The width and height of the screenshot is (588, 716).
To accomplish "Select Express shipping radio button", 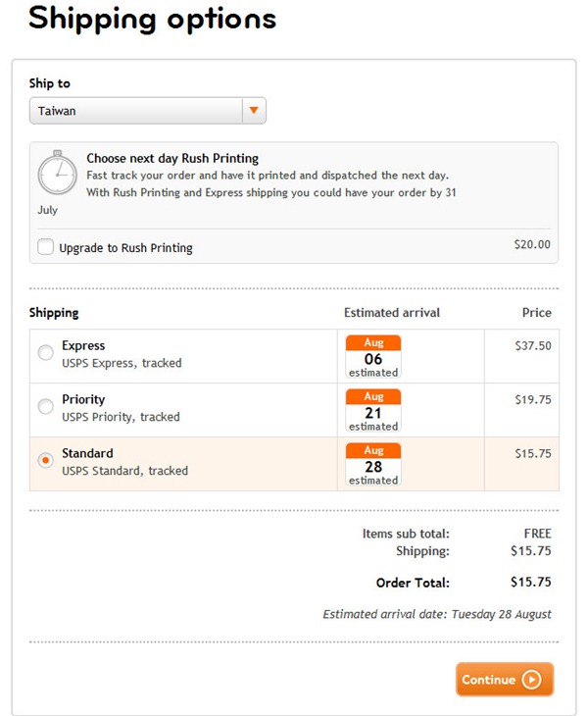I will click(46, 353).
